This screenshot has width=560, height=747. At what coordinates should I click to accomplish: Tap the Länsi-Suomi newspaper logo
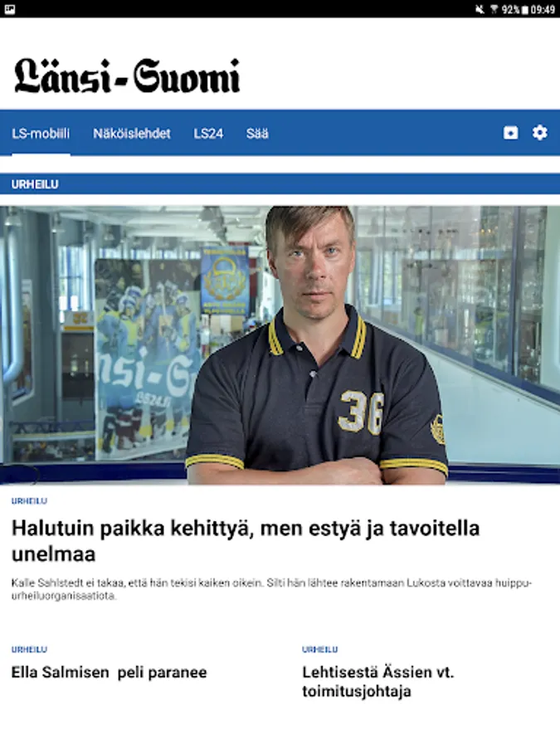click(x=127, y=76)
